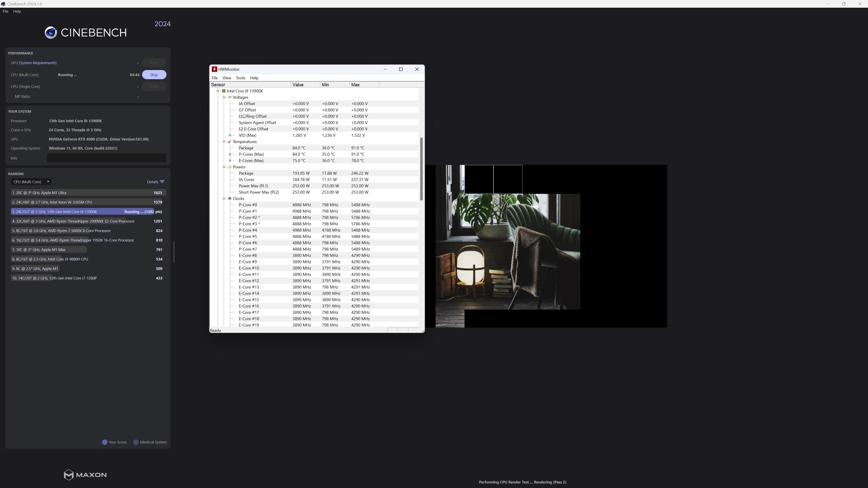Select the running i9-13900K ranking row
868x488 pixels.
[88, 212]
